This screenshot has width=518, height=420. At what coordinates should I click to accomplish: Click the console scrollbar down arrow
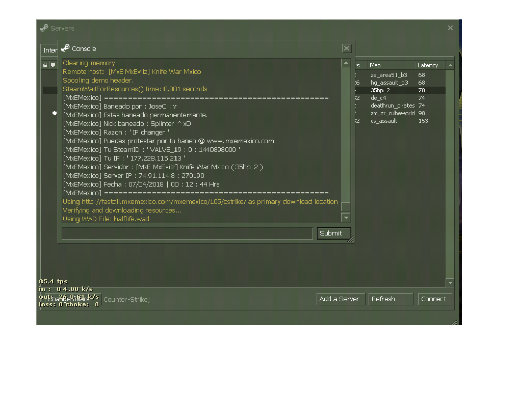[346, 218]
